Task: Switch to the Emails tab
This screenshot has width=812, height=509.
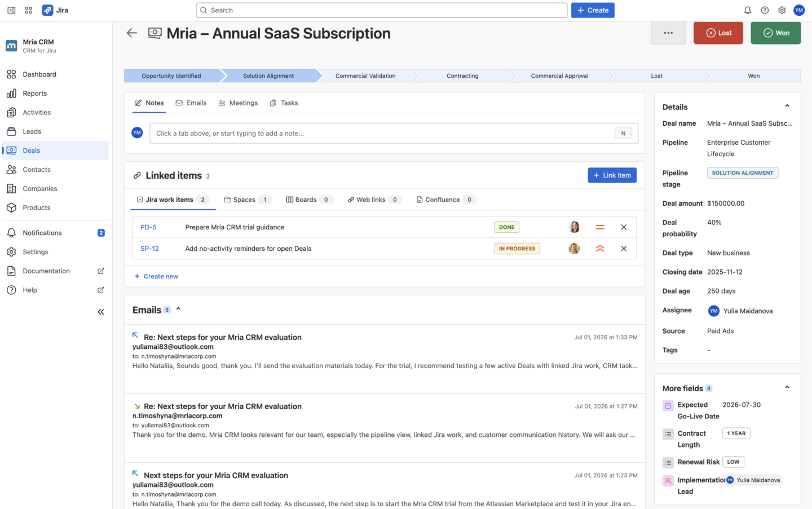Action: tap(191, 103)
